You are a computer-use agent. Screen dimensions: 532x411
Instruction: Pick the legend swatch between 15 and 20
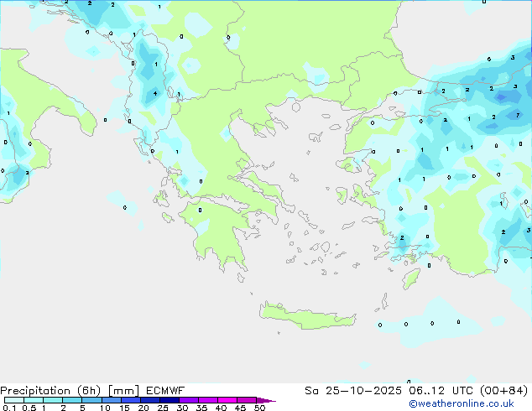[130, 400]
